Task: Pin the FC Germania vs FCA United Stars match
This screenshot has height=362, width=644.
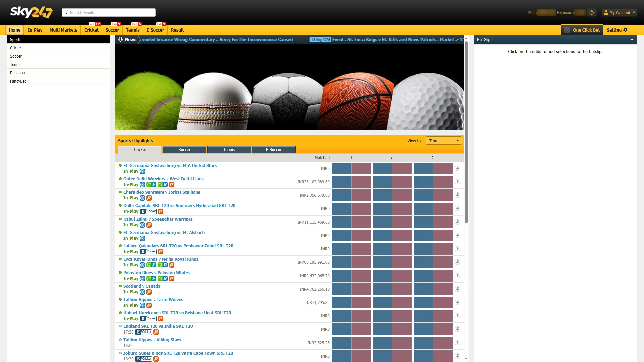Action: [458, 168]
